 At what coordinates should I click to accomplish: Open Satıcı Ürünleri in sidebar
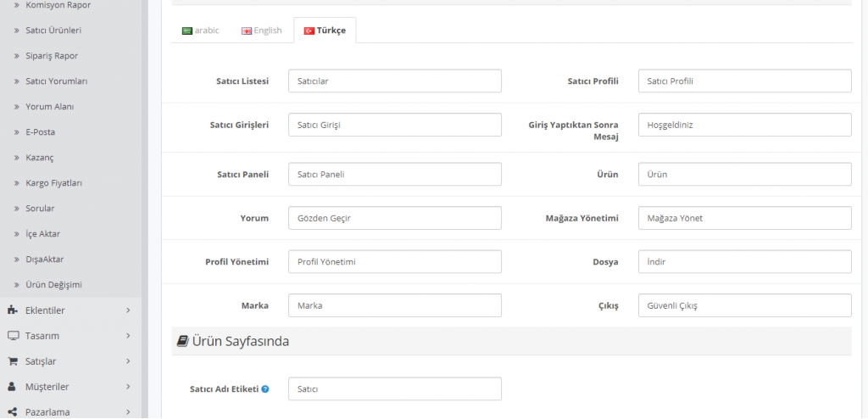[x=53, y=31]
